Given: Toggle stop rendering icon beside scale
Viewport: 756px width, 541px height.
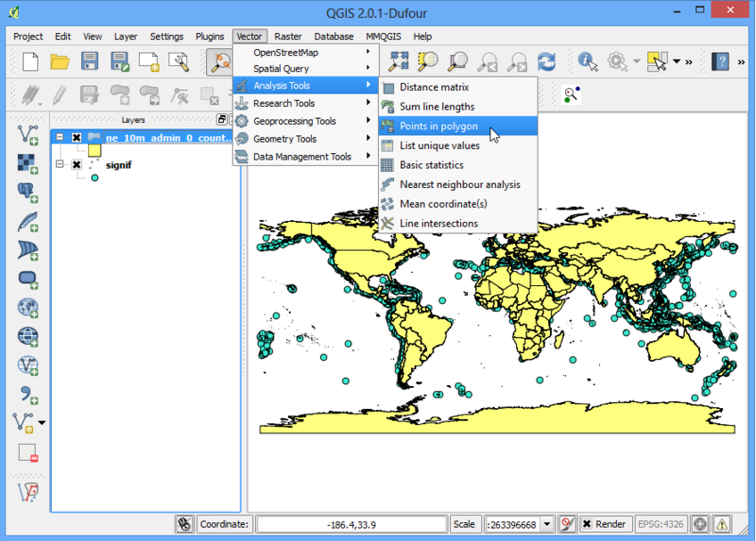Looking at the screenshot, I should coord(568,524).
